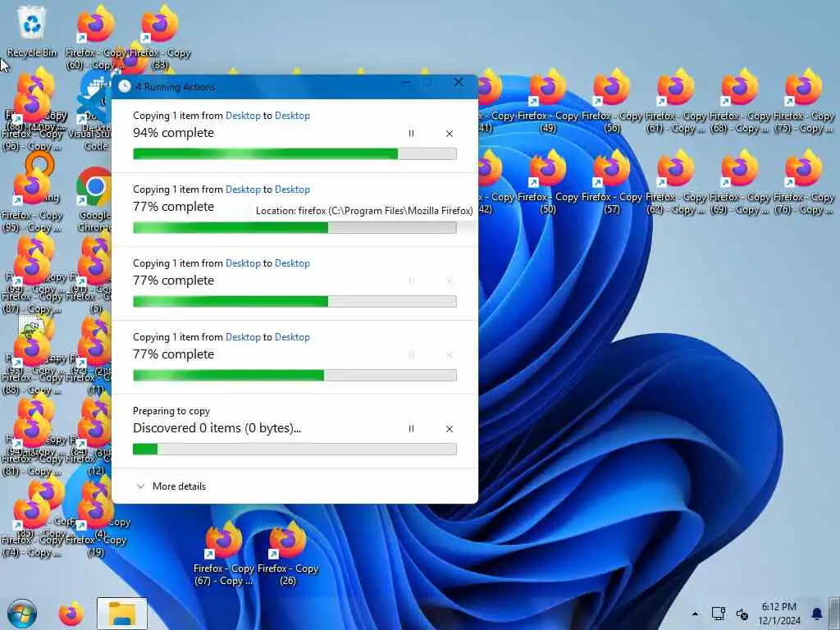Expand More details in the copy dialog

[x=171, y=486]
